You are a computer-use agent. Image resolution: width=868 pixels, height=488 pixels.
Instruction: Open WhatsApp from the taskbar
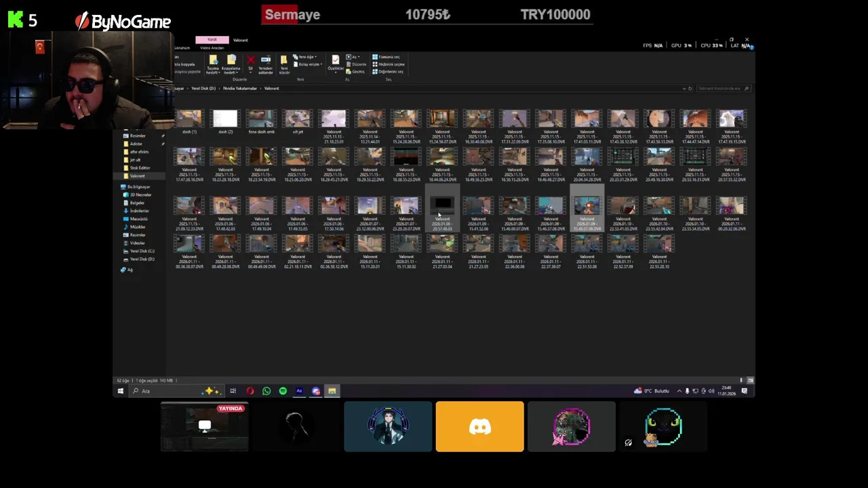267,391
